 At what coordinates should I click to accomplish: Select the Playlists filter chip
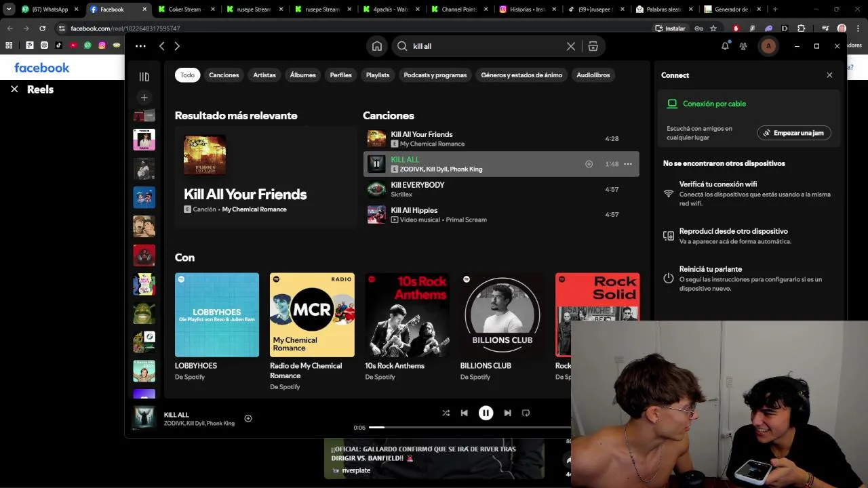378,75
